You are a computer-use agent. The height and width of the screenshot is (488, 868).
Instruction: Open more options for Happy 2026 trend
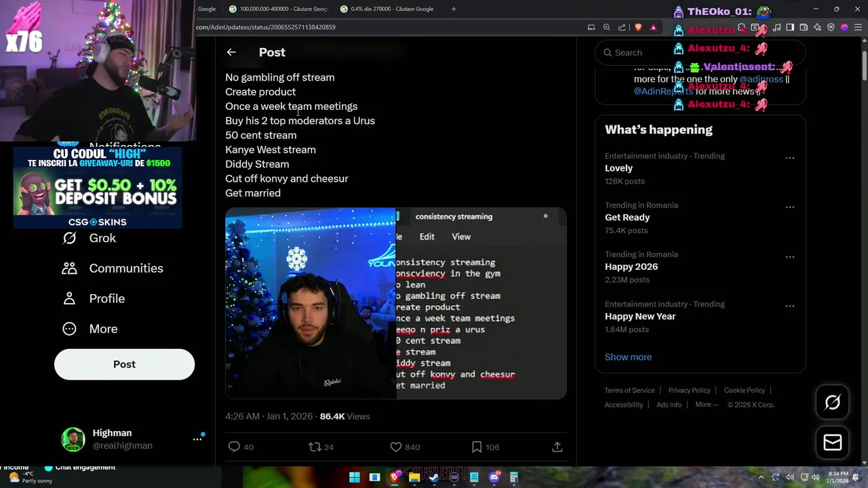[x=790, y=257]
